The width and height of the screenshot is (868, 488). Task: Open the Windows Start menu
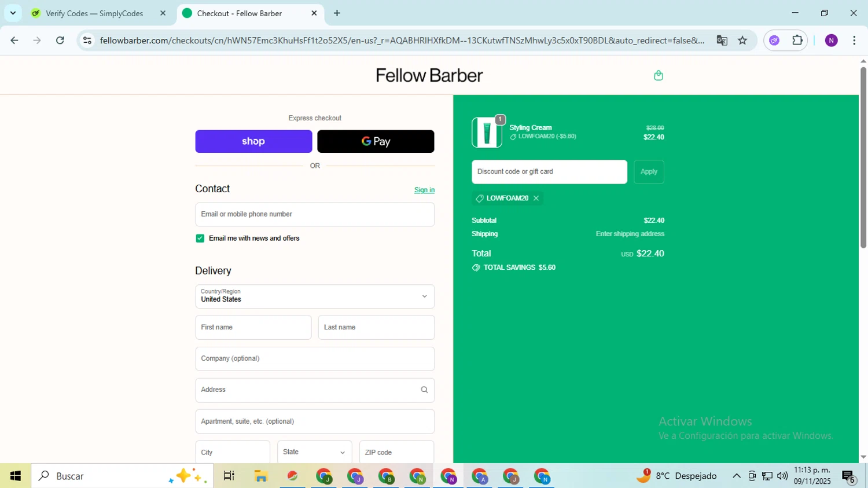pyautogui.click(x=16, y=476)
